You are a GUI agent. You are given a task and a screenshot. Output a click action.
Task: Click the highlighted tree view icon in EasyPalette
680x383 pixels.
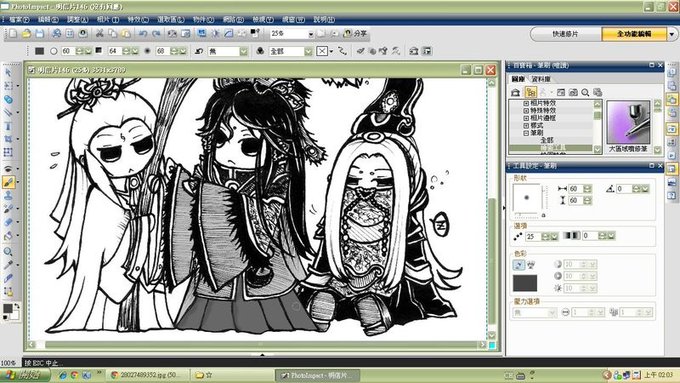pos(530,92)
